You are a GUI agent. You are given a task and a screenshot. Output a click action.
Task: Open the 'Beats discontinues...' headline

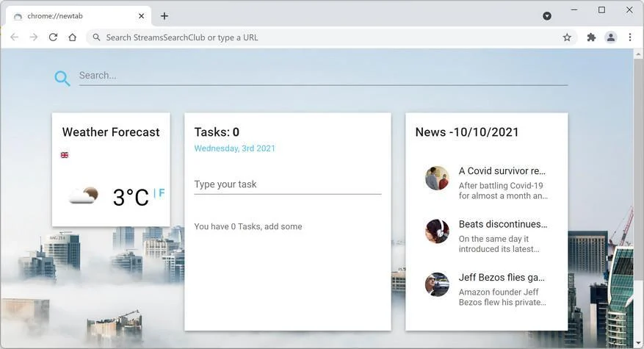tap(503, 224)
